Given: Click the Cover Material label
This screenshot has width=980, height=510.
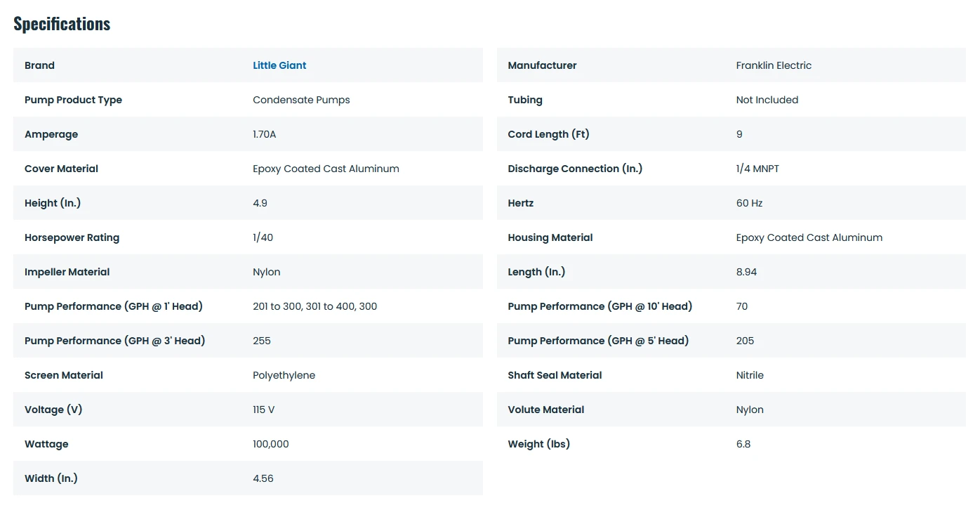Looking at the screenshot, I should [x=61, y=169].
